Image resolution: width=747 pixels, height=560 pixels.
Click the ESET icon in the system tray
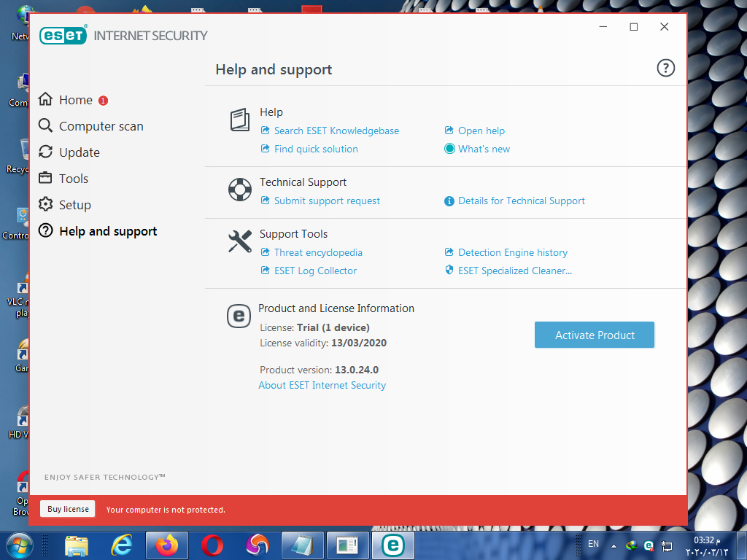point(649,545)
